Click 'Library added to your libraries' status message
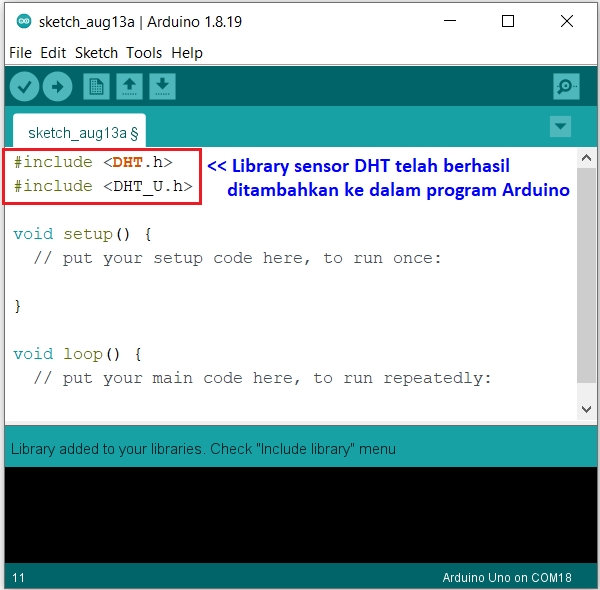 pyautogui.click(x=203, y=449)
